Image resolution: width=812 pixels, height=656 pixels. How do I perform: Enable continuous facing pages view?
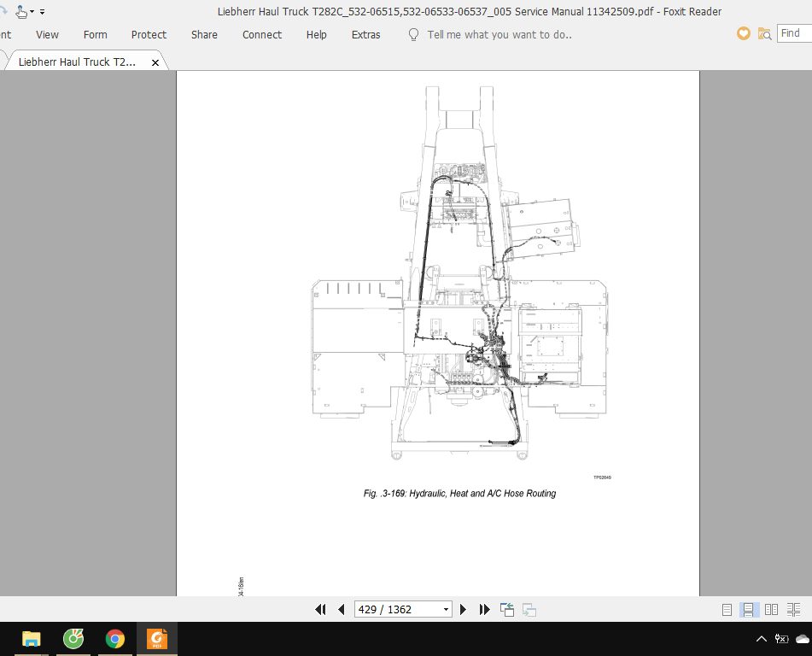pyautogui.click(x=793, y=609)
